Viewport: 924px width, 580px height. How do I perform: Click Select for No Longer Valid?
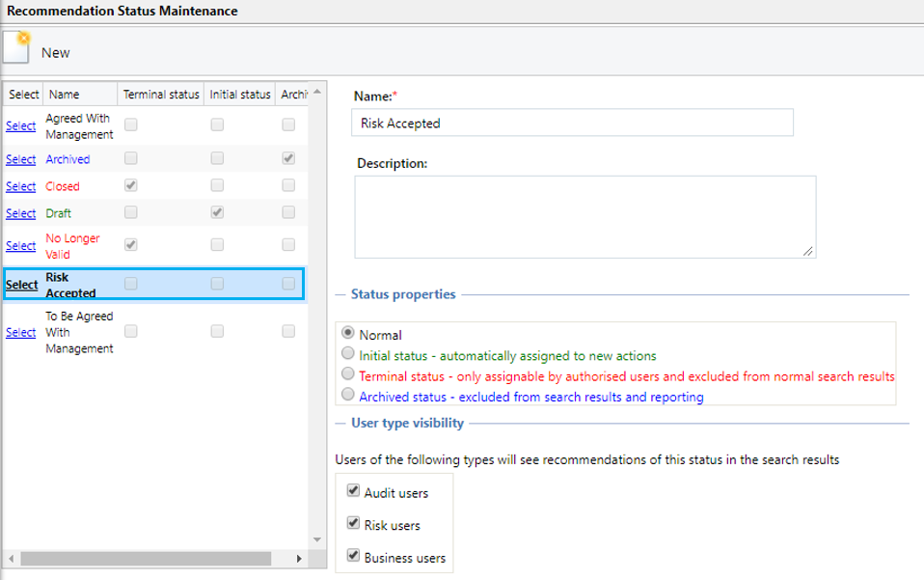click(x=20, y=246)
